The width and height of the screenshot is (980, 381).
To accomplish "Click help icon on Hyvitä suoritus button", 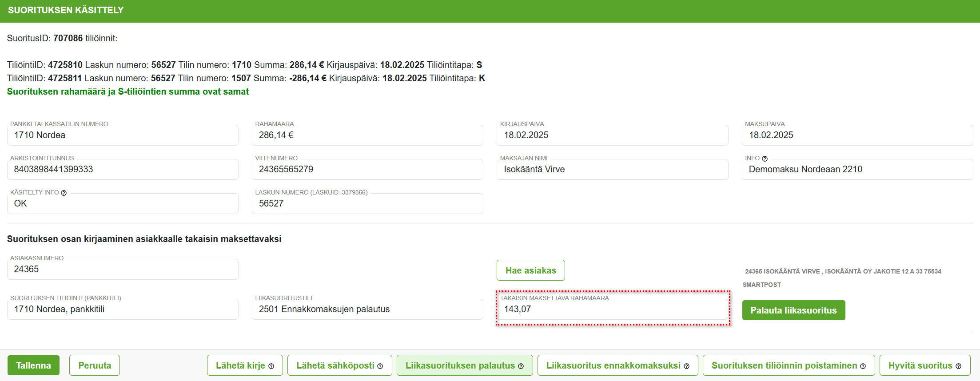I will 958,366.
